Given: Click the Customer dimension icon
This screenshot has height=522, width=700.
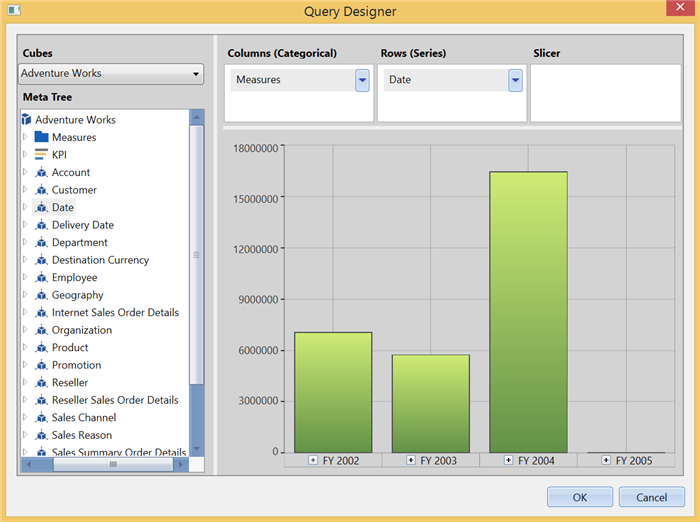Looking at the screenshot, I should 42,190.
